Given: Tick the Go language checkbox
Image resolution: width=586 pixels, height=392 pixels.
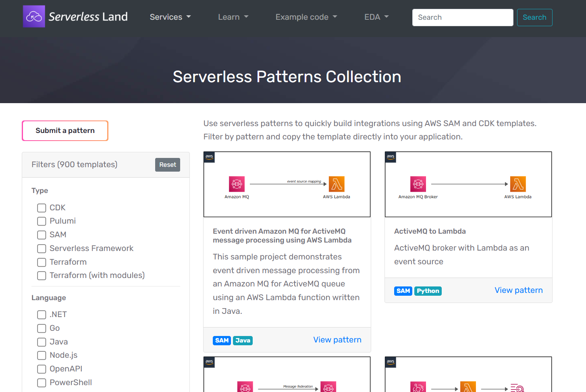Looking at the screenshot, I should 42,328.
